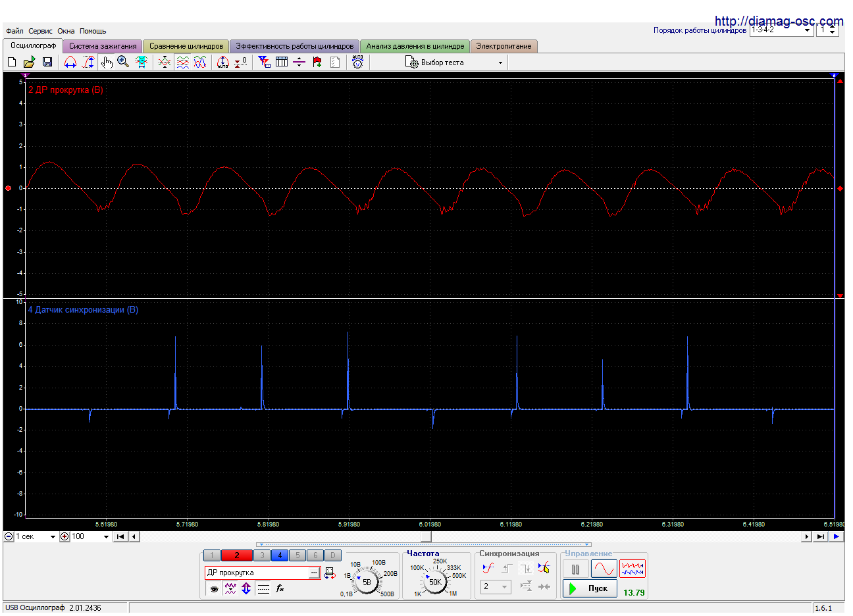Click the channel vertical invert arrows icon
The image size is (853, 616).
coord(246,588)
